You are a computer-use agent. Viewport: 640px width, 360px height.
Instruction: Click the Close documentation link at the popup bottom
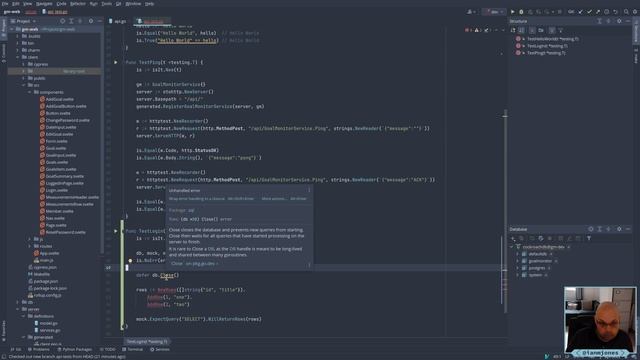pos(194,264)
